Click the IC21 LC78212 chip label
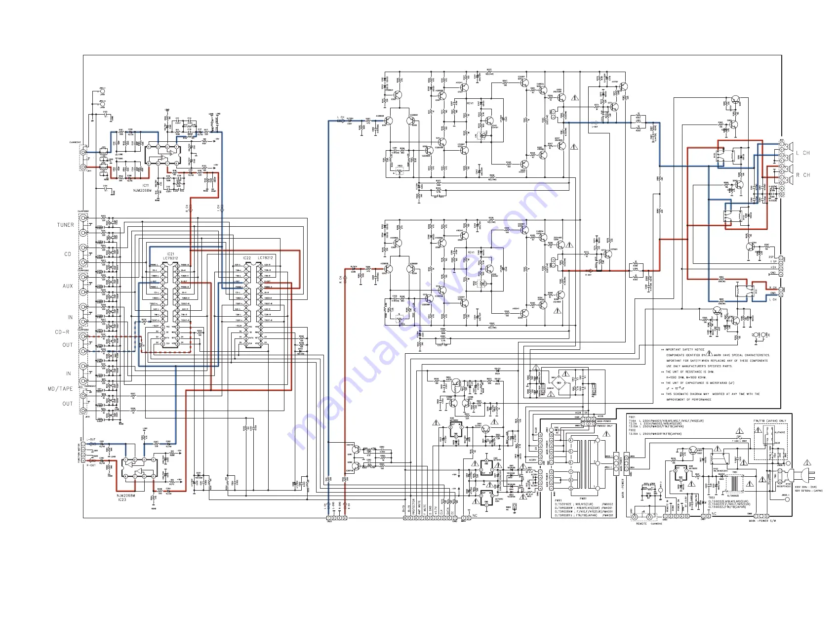This screenshot has height=624, width=840. click(170, 256)
